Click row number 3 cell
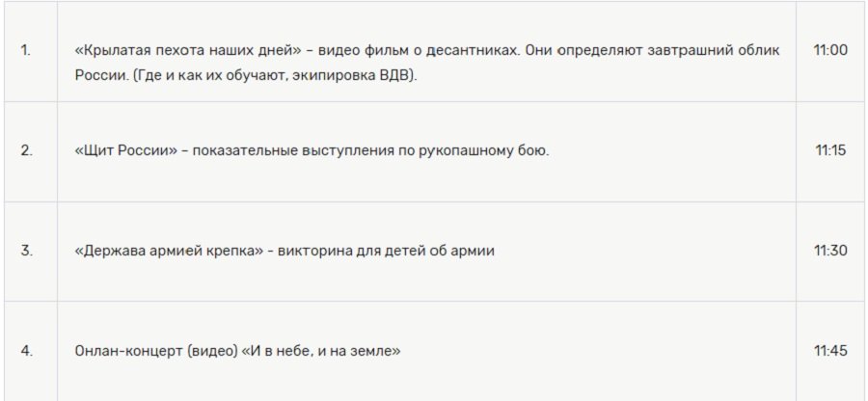This screenshot has width=868, height=401. pos(26,251)
